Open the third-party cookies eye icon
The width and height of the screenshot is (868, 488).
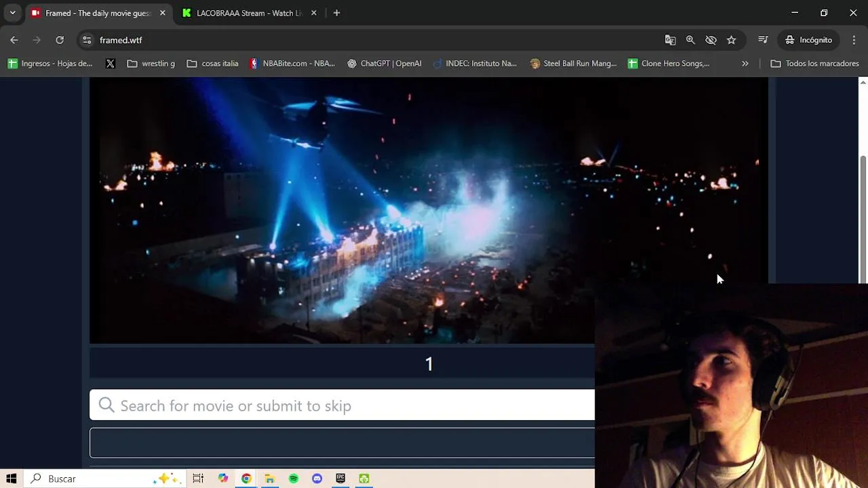click(x=711, y=40)
